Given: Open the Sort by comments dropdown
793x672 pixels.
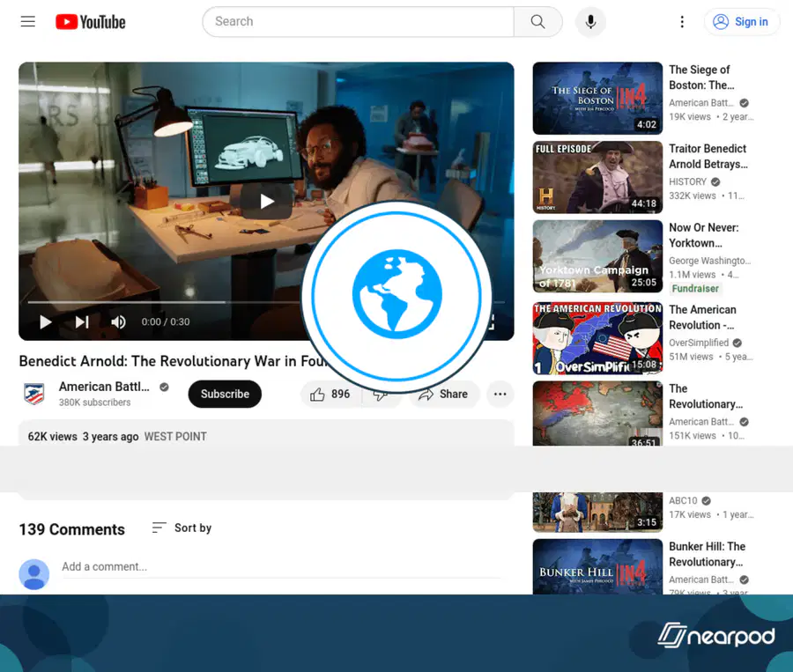Looking at the screenshot, I should click(182, 528).
